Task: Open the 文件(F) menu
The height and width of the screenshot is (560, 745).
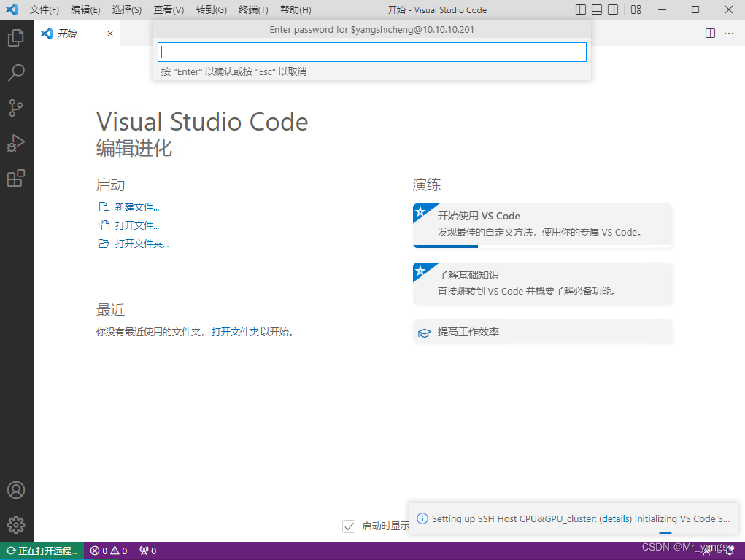Action: pos(45,9)
